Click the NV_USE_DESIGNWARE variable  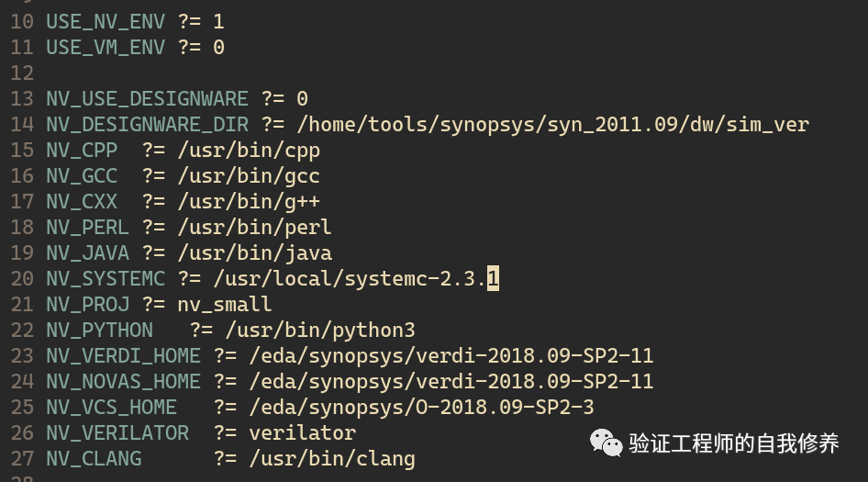pyautogui.click(x=147, y=98)
